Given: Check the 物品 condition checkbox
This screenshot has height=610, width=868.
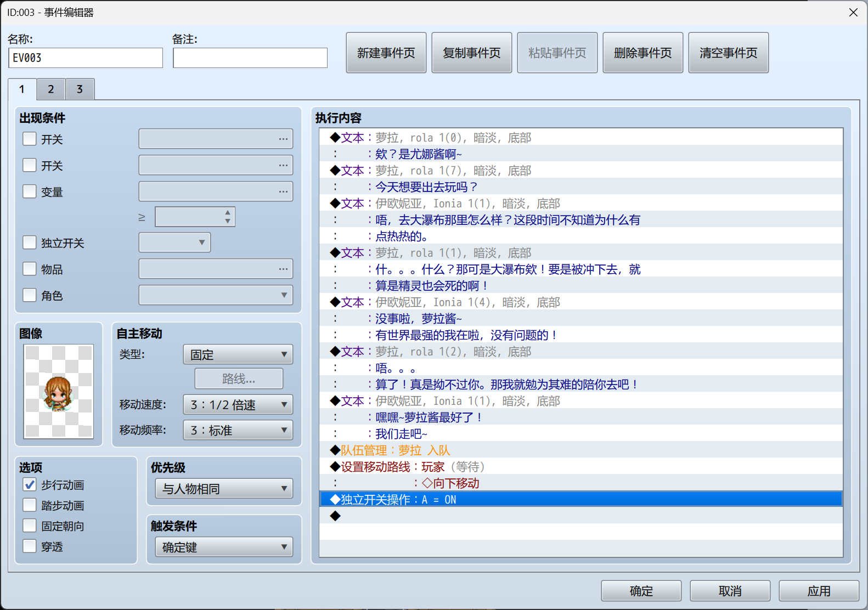Looking at the screenshot, I should pyautogui.click(x=30, y=269).
